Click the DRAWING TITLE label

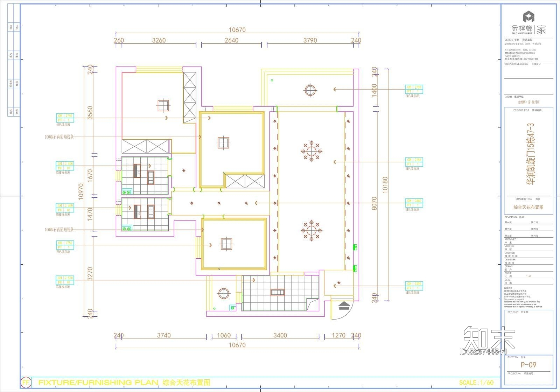click(524, 199)
